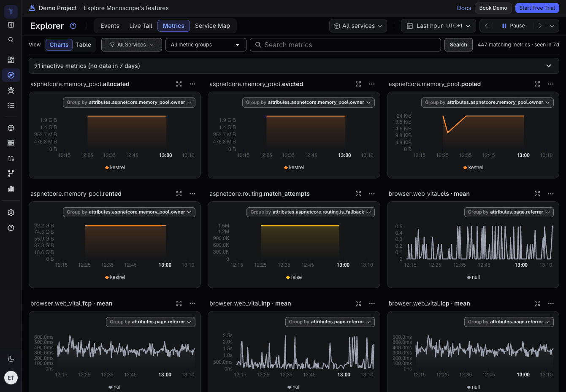This screenshot has height=392, width=566.
Task: Click the Search button for metrics
Action: tap(458, 45)
